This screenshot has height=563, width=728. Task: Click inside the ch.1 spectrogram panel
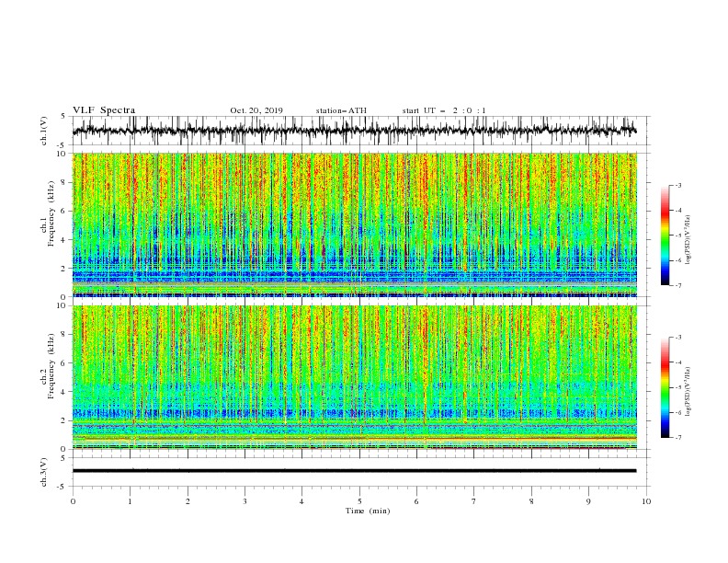[x=355, y=224]
